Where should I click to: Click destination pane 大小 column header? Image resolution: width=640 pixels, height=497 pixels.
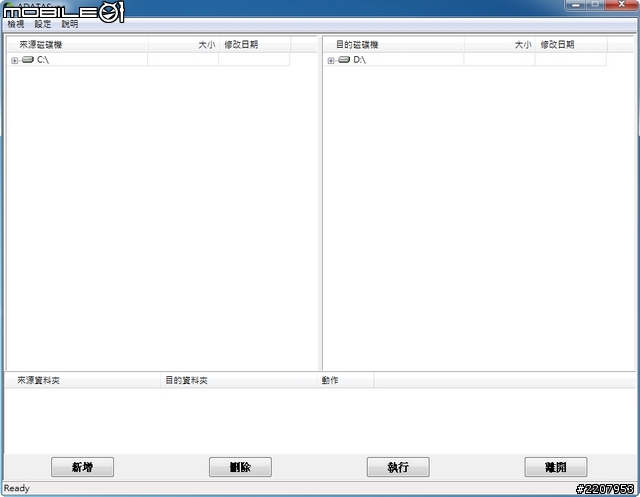(500, 44)
